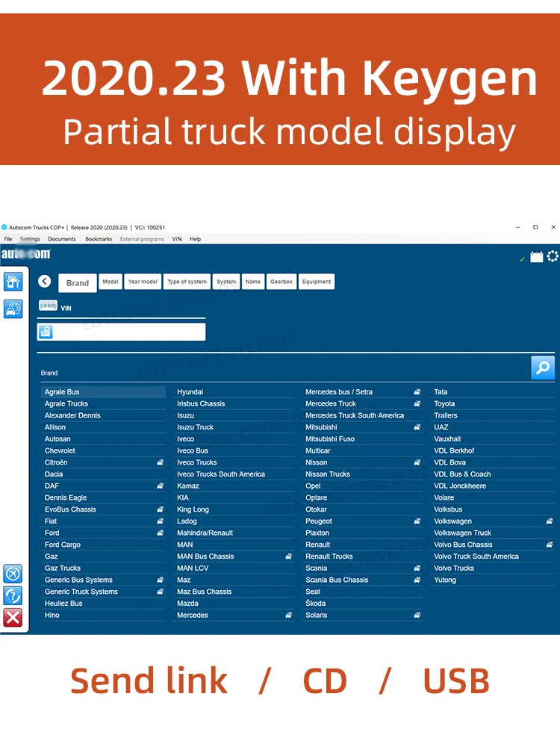Image resolution: width=560 pixels, height=747 pixels.
Task: Choose Gaz Trucks brand
Action: coord(103,568)
